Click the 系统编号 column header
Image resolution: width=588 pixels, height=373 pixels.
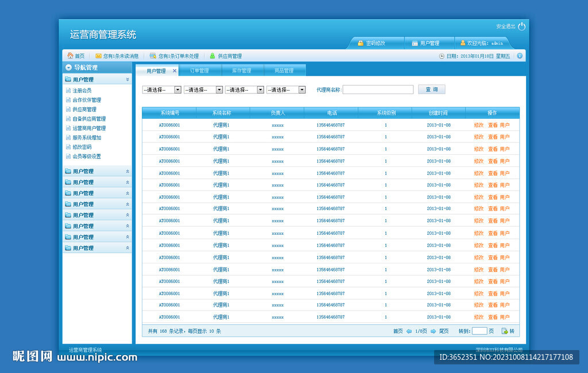pyautogui.click(x=169, y=113)
